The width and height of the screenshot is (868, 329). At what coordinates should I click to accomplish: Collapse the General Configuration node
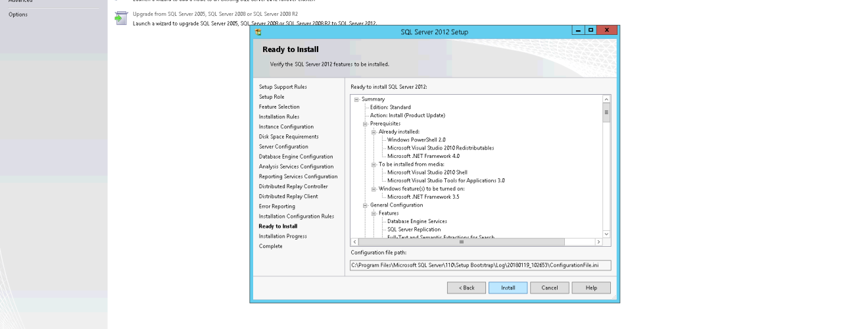click(x=365, y=205)
